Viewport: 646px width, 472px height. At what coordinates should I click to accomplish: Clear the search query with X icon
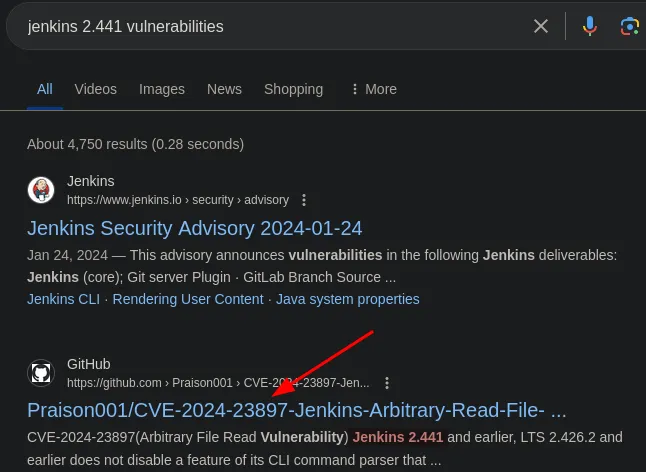click(x=541, y=26)
